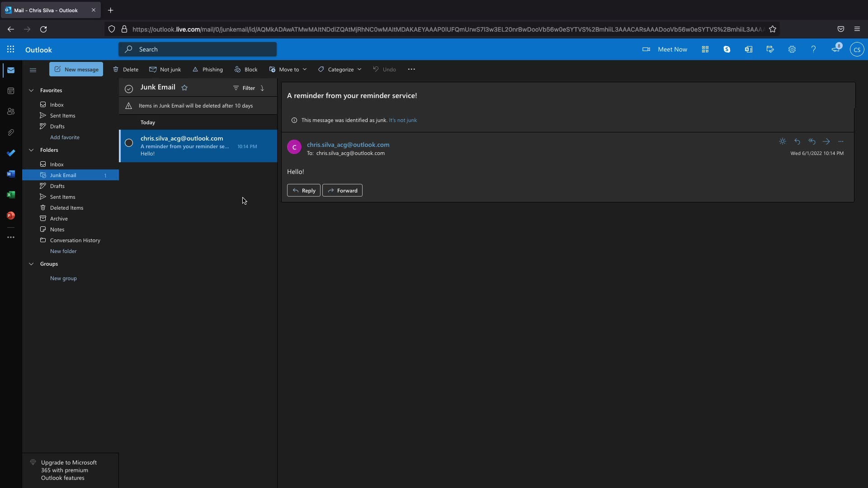Collapse the Favorites section chevron
Image resolution: width=868 pixels, height=488 pixels.
[31, 90]
